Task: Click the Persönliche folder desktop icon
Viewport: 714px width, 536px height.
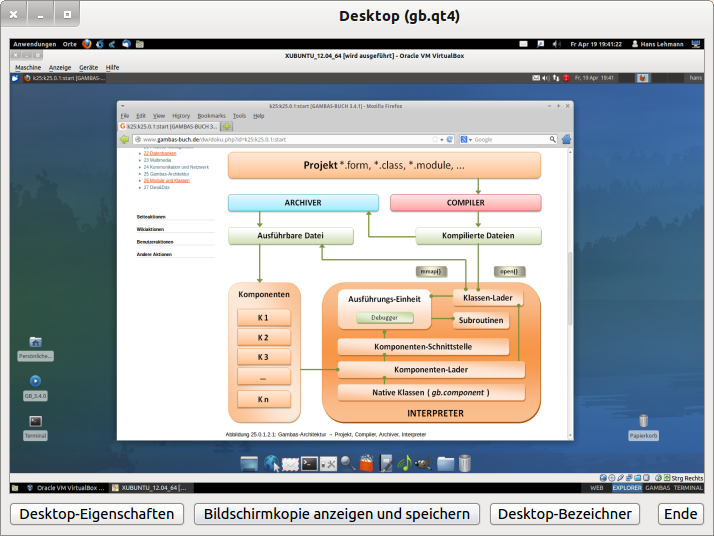Action: click(x=35, y=342)
